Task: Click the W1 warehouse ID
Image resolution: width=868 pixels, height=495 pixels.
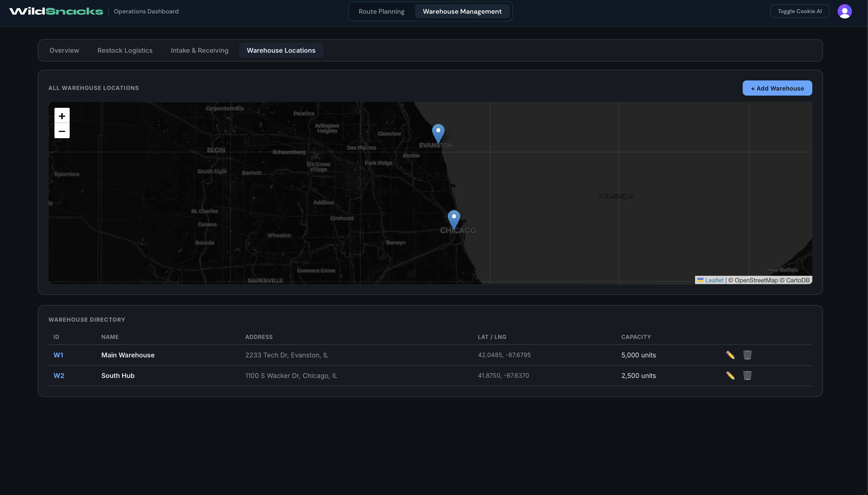Action: 58,355
